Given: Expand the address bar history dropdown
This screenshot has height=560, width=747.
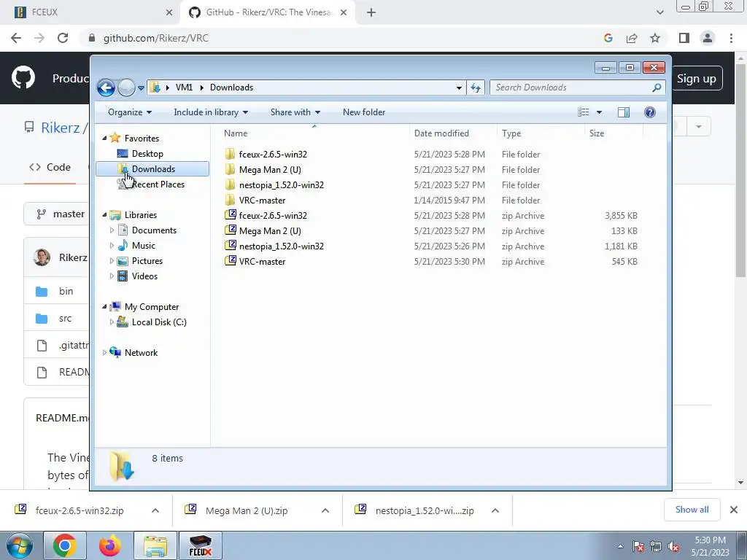Looking at the screenshot, I should pos(459,87).
